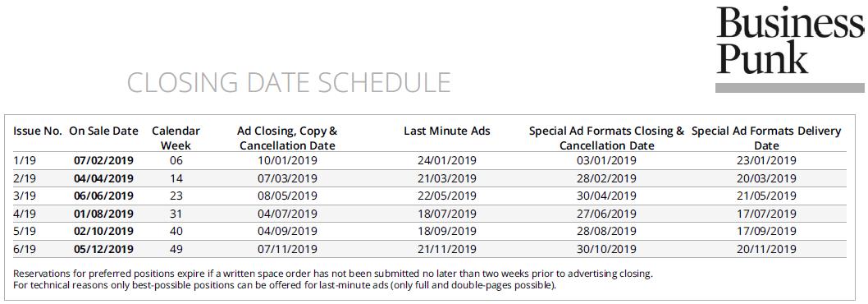Image resolution: width=868 pixels, height=304 pixels.
Task: Select delivery date 20/11/2019
Action: coord(767,249)
